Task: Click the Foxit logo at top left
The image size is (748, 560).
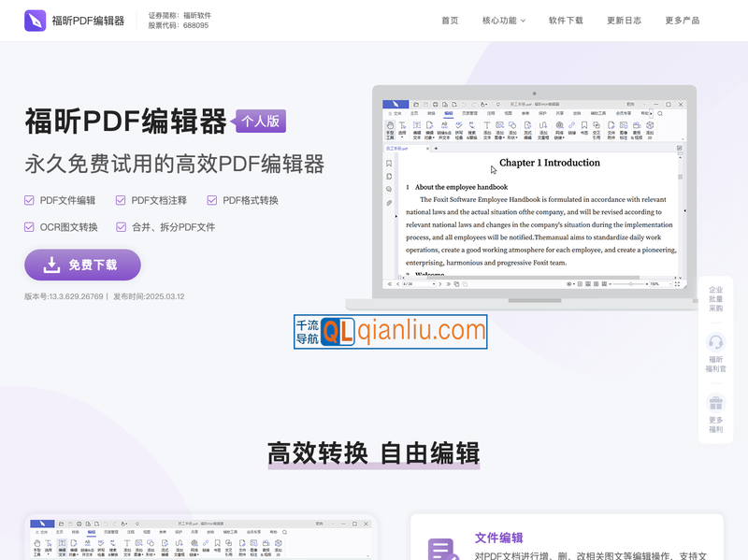Action: pyautogui.click(x=37, y=20)
